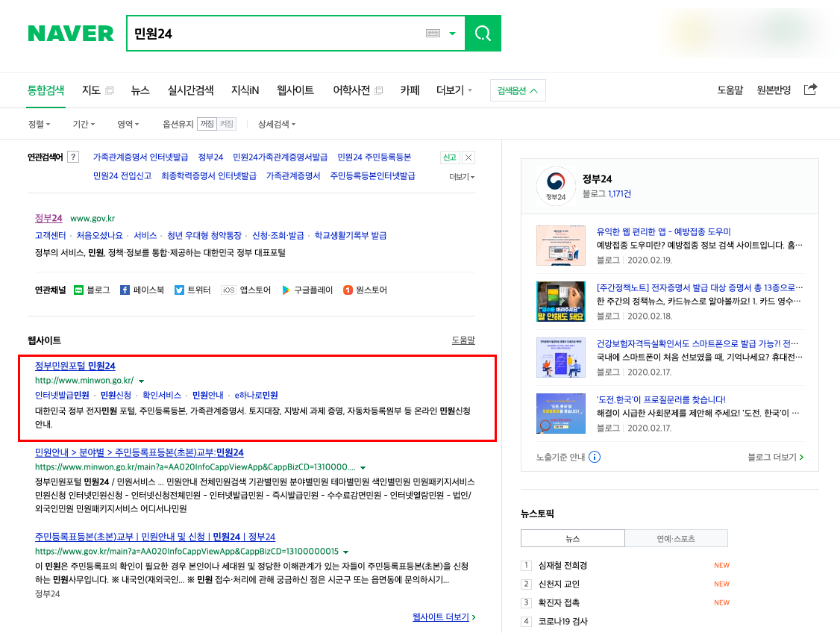Click the 노출기준 안내 info icon

[595, 457]
